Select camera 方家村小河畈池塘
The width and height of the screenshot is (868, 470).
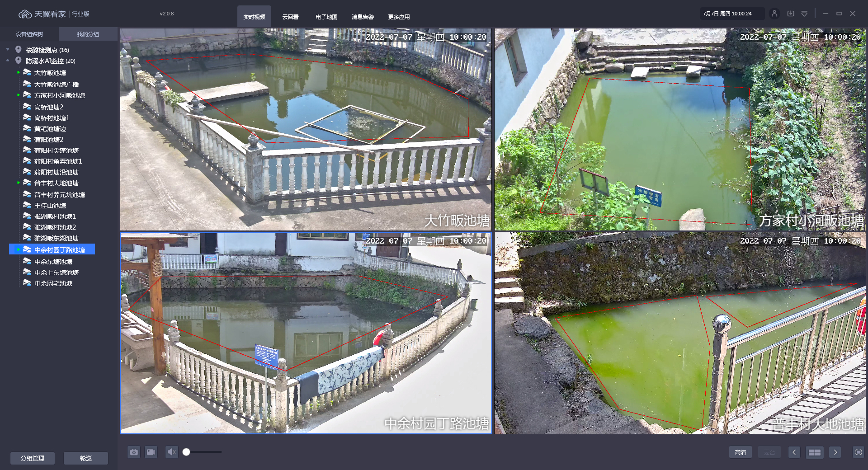[x=60, y=95]
